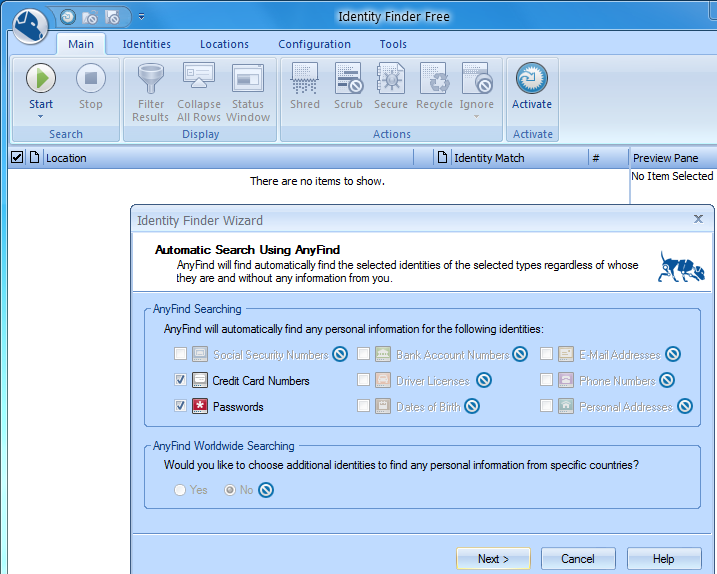Close the Identity Finder Wizard dialog
This screenshot has height=574, width=717.
pos(698,219)
